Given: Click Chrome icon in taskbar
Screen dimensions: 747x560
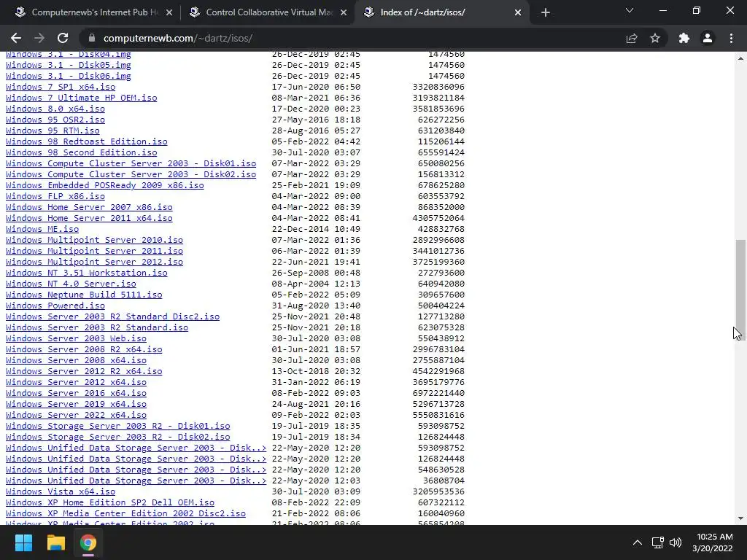Looking at the screenshot, I should [88, 542].
